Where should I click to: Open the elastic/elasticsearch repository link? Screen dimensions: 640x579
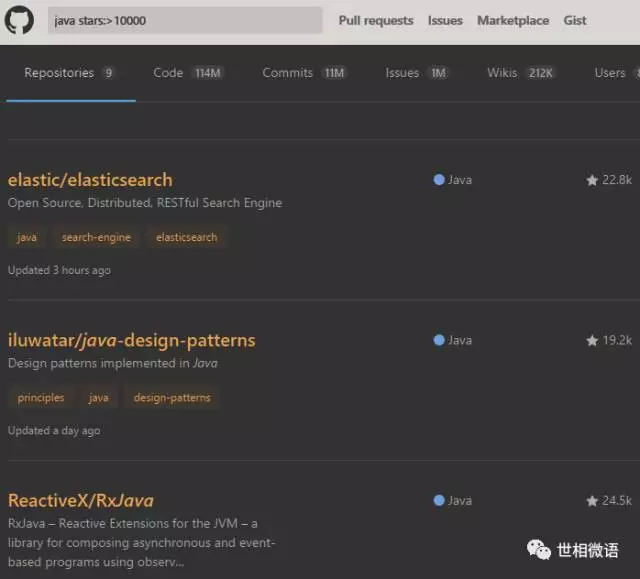[x=90, y=180]
